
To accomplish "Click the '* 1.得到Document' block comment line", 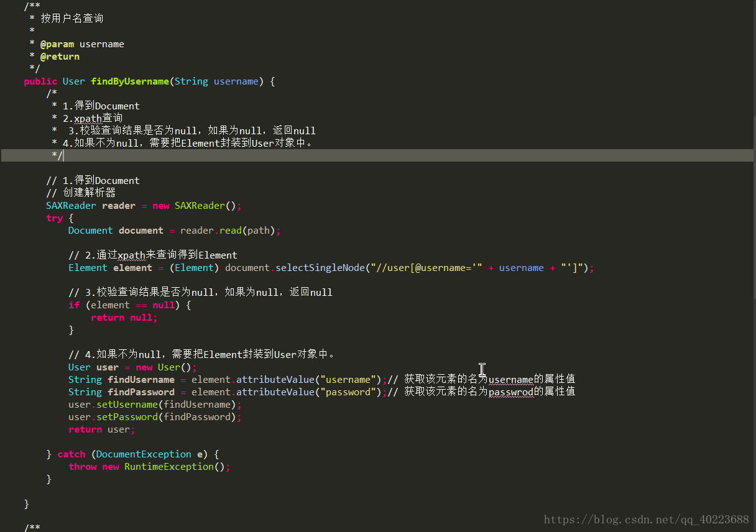I will [96, 106].
